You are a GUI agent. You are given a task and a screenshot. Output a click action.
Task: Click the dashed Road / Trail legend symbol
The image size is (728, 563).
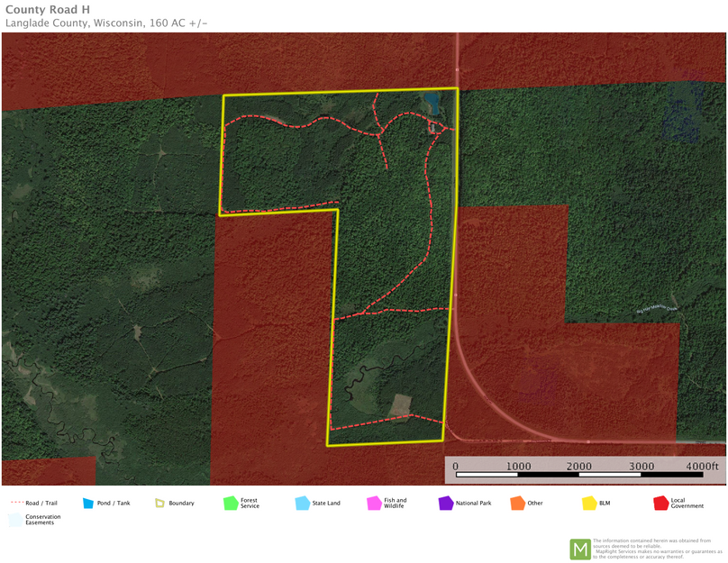[16, 503]
